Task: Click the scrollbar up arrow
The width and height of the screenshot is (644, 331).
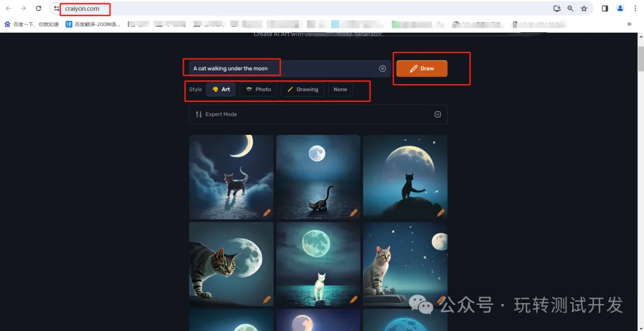Action: coord(640,36)
